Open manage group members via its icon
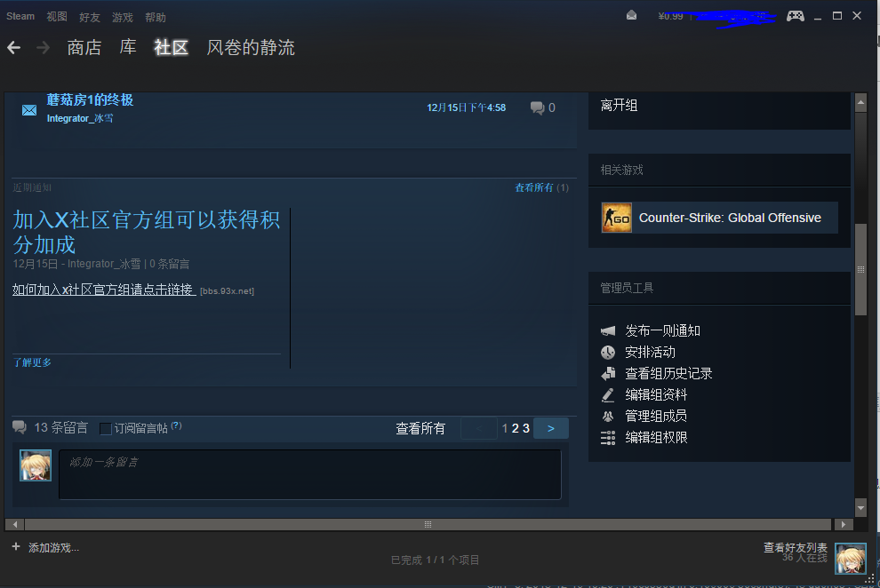The image size is (880, 588). coord(608,416)
